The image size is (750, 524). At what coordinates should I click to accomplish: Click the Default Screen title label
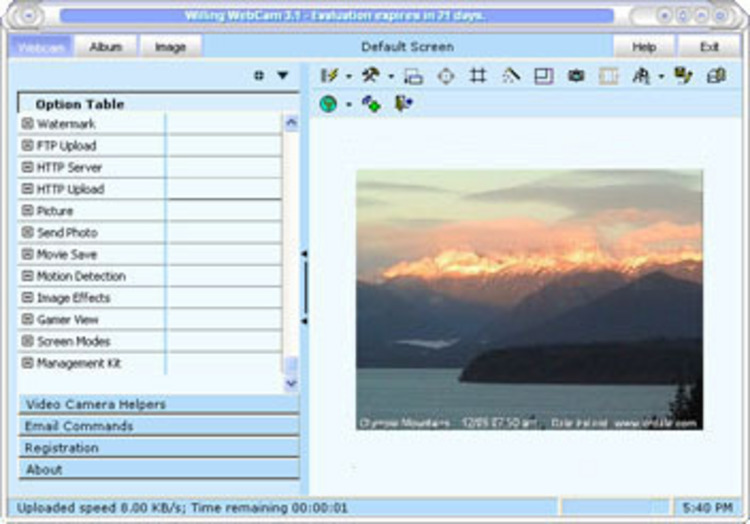pyautogui.click(x=408, y=47)
